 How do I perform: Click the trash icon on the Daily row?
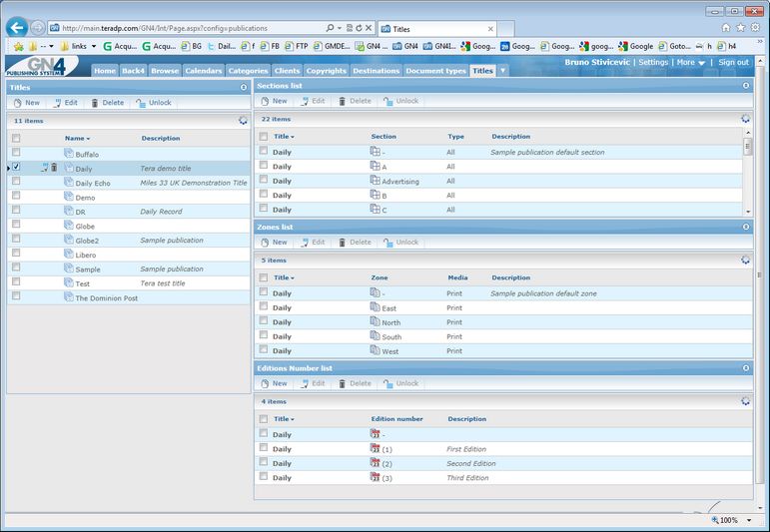[54, 168]
